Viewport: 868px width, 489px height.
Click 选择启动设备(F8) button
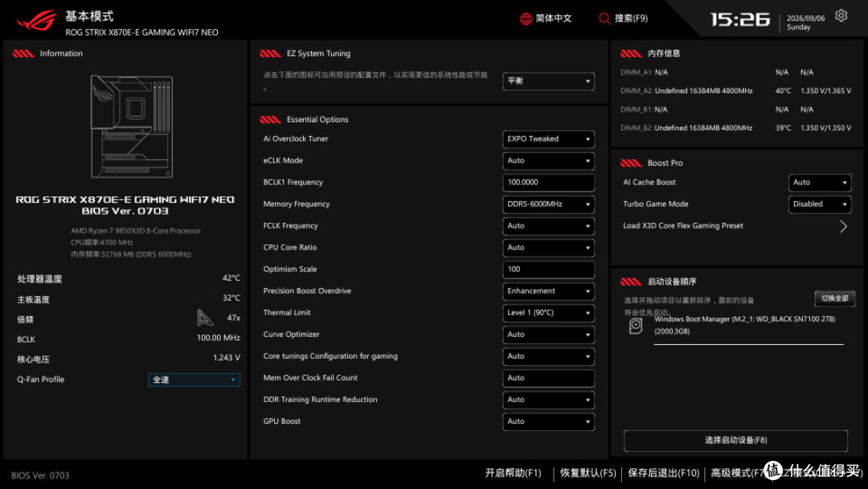[x=735, y=440]
